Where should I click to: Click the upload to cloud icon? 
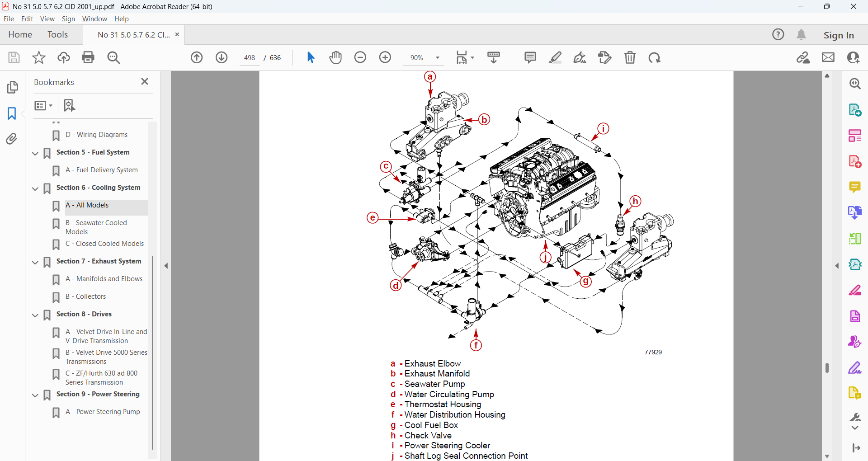point(64,57)
